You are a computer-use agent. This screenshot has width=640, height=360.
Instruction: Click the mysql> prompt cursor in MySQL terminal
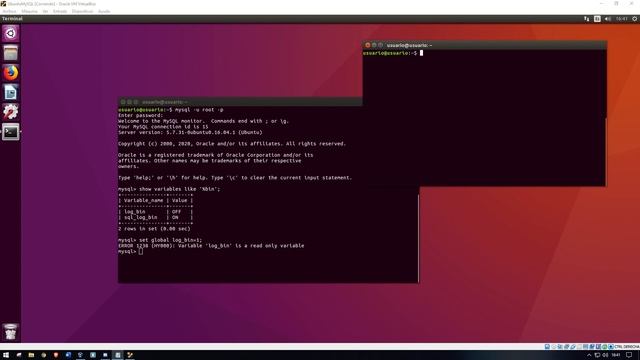point(141,251)
